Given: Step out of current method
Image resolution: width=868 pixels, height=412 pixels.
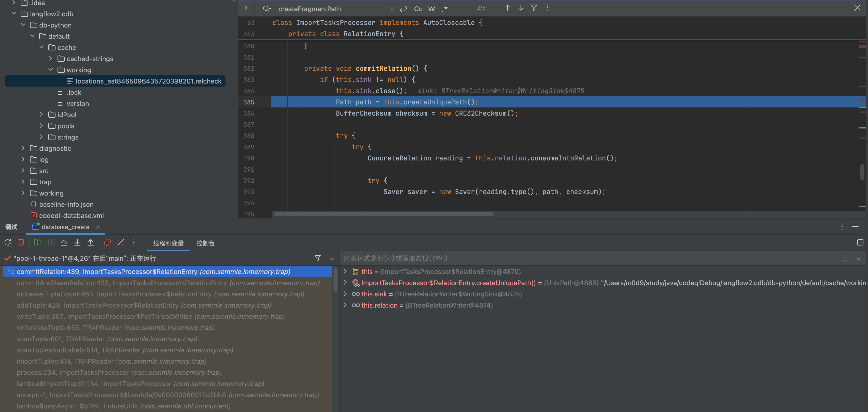Looking at the screenshot, I should pyautogui.click(x=91, y=242).
